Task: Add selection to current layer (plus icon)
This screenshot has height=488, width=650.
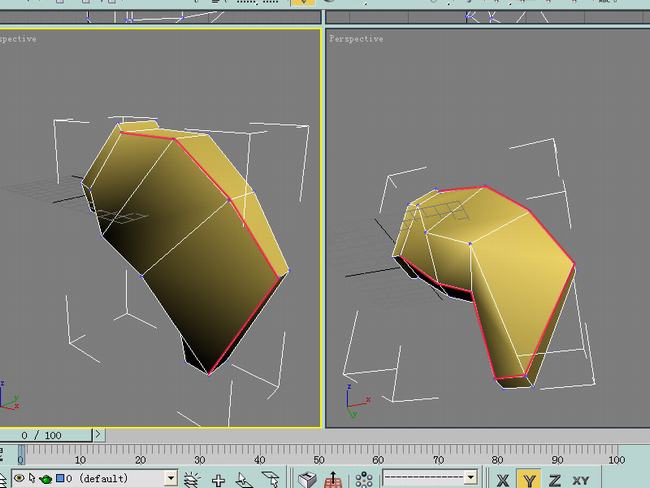Action: click(218, 480)
